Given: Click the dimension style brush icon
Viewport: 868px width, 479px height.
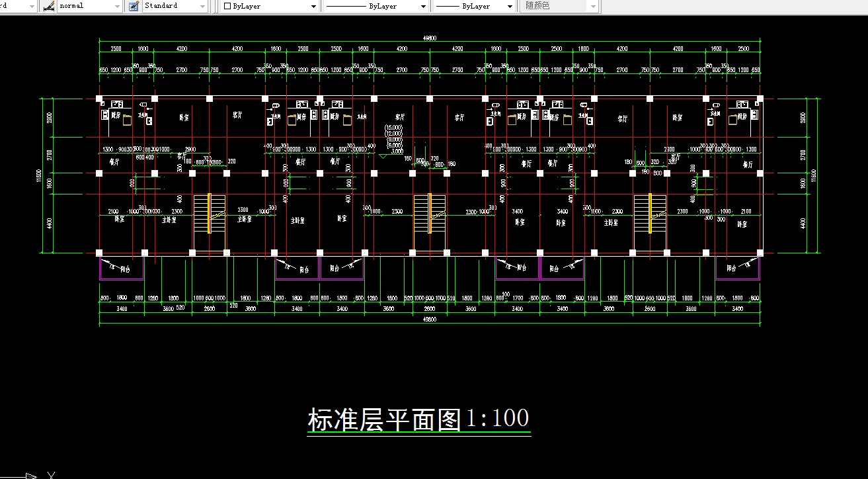Looking at the screenshot, I should pos(48,6).
